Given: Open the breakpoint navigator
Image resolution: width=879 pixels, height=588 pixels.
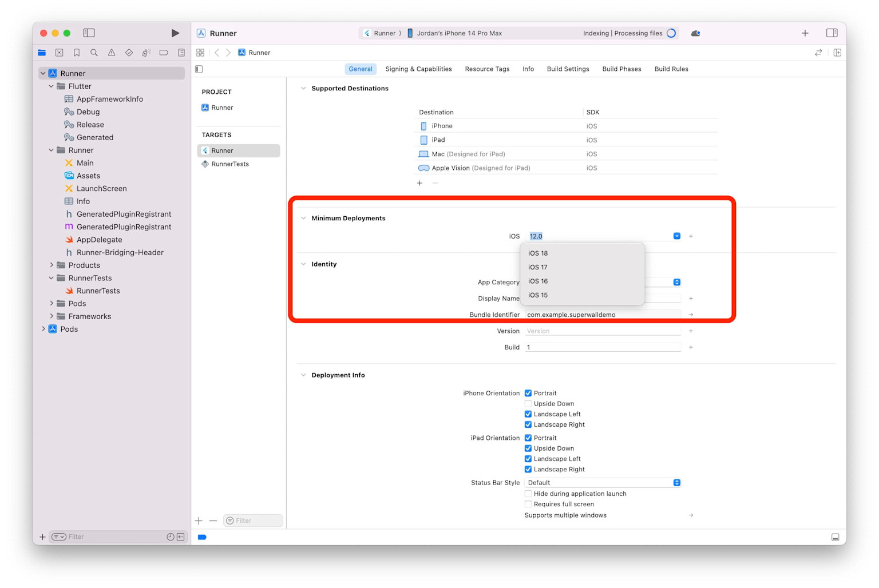Looking at the screenshot, I should click(x=164, y=53).
